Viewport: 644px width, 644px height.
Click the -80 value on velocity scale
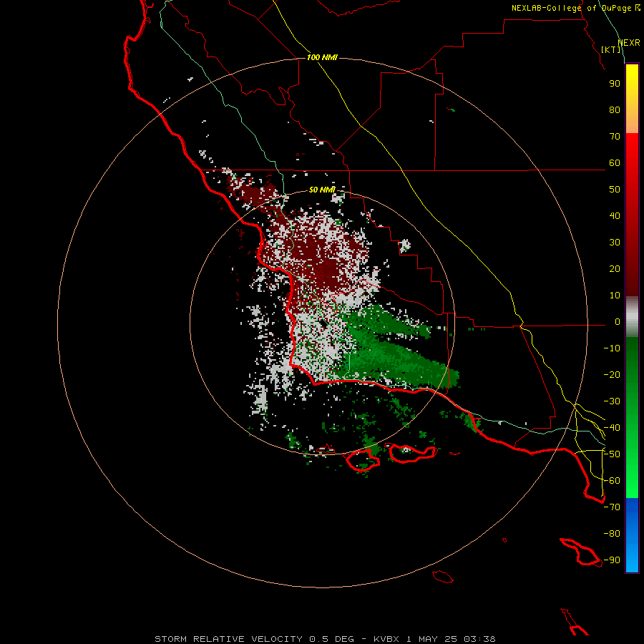coord(612,534)
